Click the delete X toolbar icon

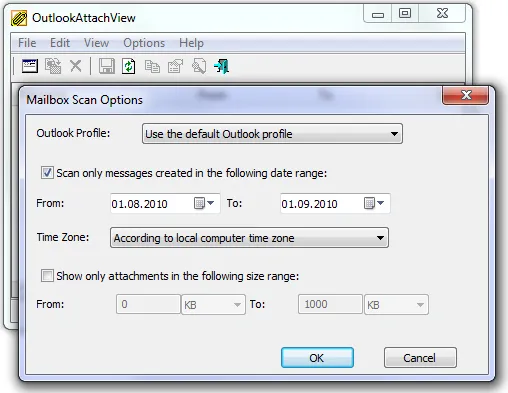point(76,66)
